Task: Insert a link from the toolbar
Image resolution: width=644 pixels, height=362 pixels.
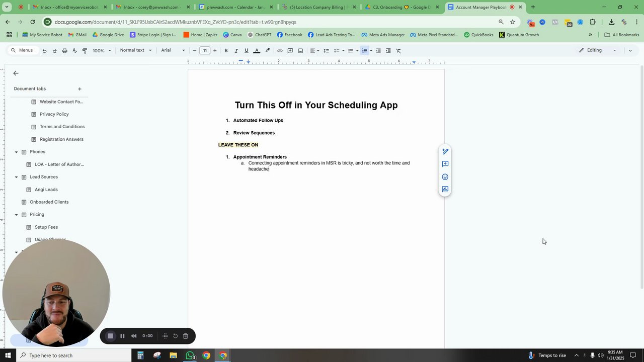Action: click(280, 51)
